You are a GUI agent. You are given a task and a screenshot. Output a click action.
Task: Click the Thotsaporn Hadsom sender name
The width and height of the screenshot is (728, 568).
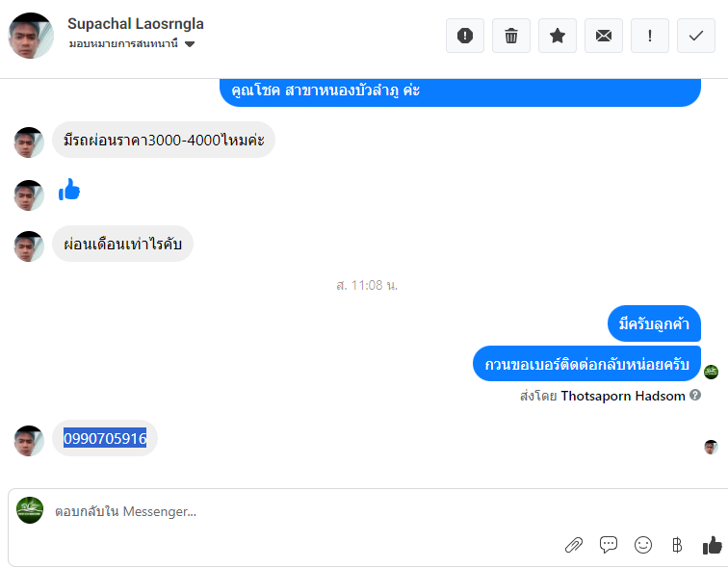coord(623,396)
